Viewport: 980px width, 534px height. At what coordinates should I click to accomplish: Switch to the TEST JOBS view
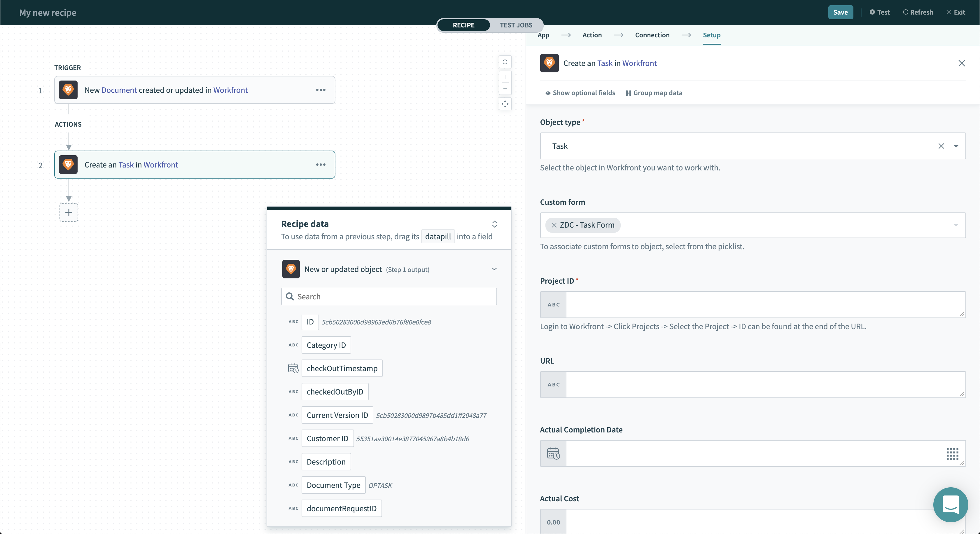[x=515, y=25]
